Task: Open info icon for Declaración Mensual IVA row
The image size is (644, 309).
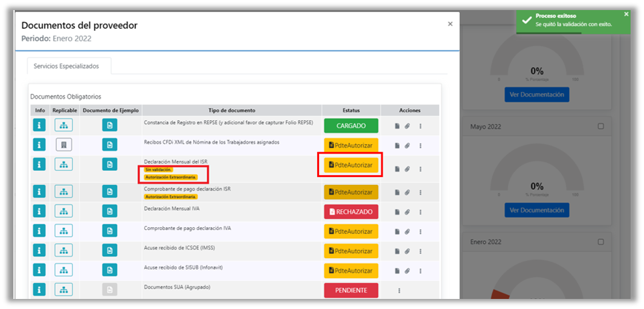Action: (x=39, y=211)
